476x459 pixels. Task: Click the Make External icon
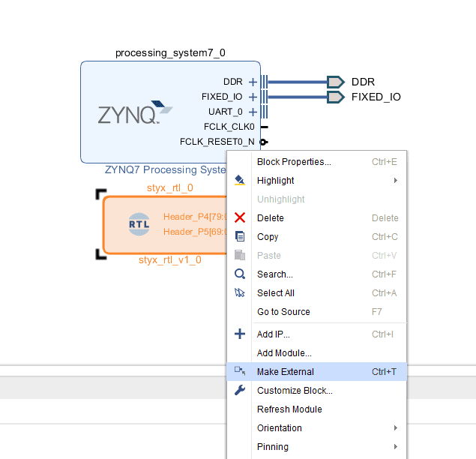240,371
